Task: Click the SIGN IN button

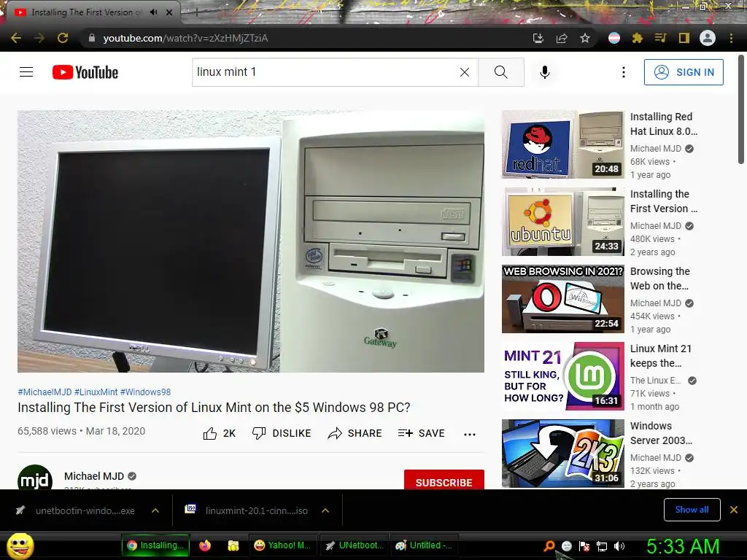Action: 684,72
